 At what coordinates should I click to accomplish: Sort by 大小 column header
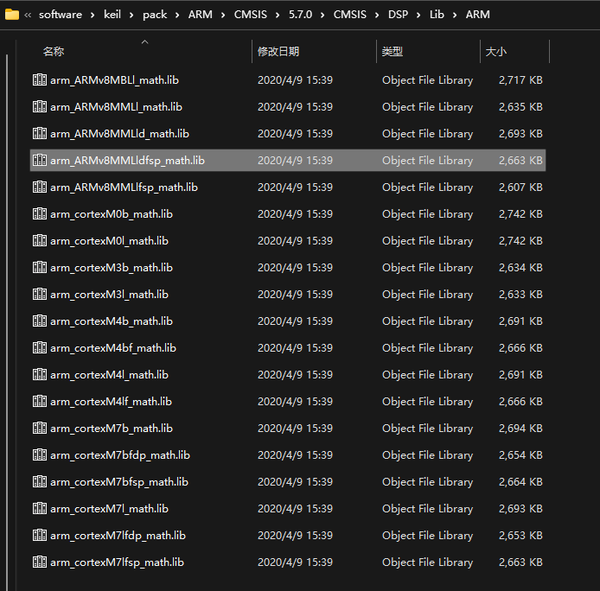point(496,51)
